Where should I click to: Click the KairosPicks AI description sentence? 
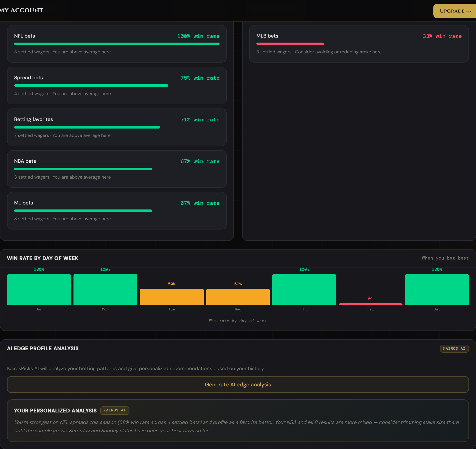(x=136, y=368)
